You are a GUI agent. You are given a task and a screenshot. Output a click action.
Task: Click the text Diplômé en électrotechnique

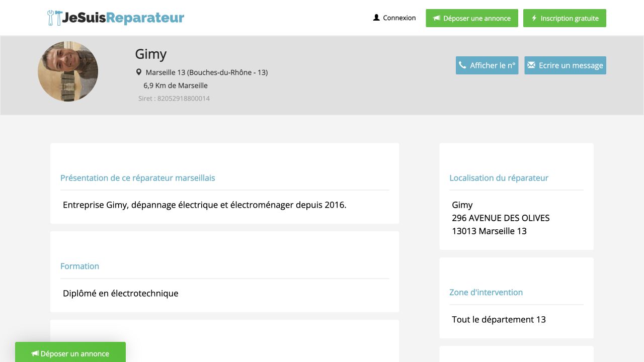click(121, 294)
